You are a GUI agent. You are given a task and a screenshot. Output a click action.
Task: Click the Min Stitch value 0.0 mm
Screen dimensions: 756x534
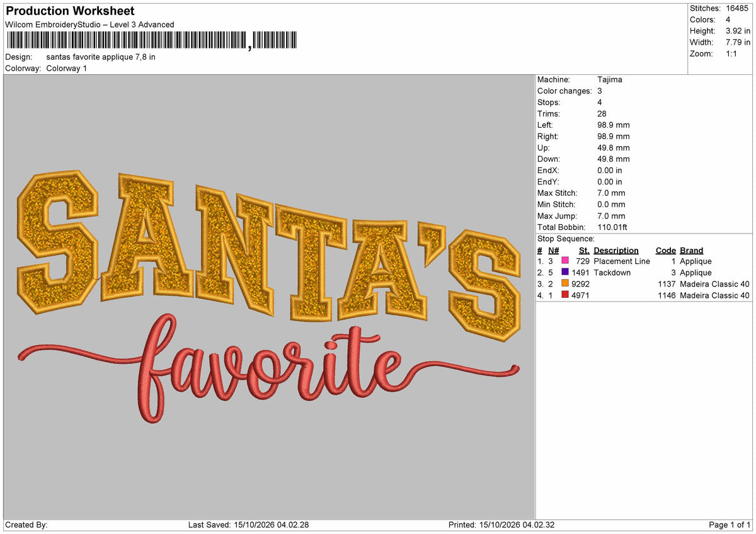(x=611, y=204)
